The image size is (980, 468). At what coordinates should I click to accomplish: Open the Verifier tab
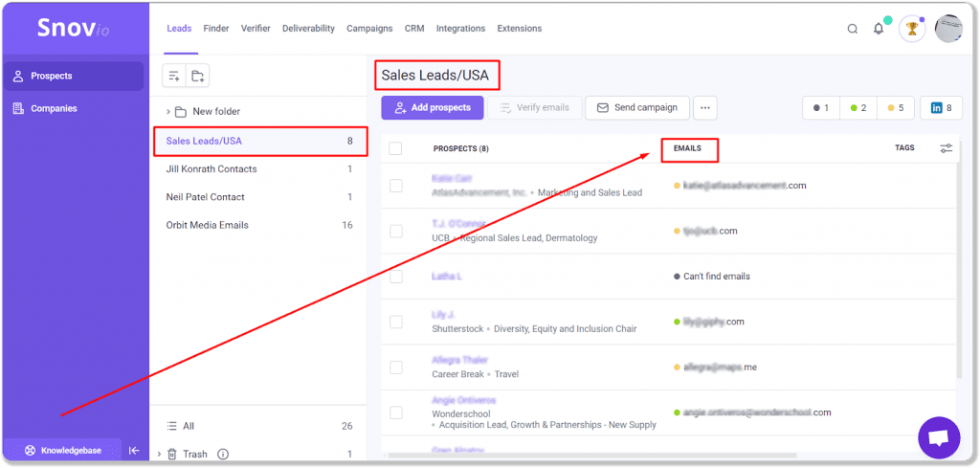(255, 29)
